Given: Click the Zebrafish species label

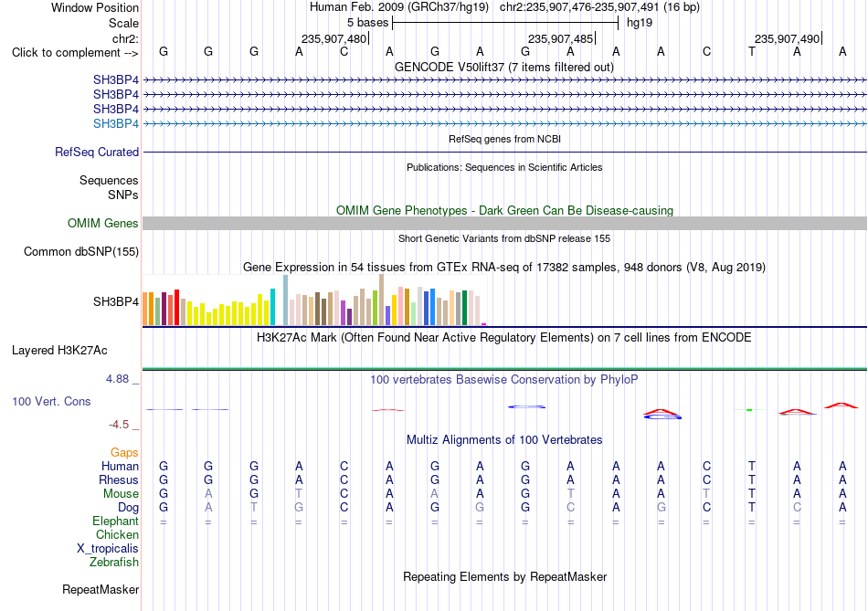Looking at the screenshot, I should point(114,563).
